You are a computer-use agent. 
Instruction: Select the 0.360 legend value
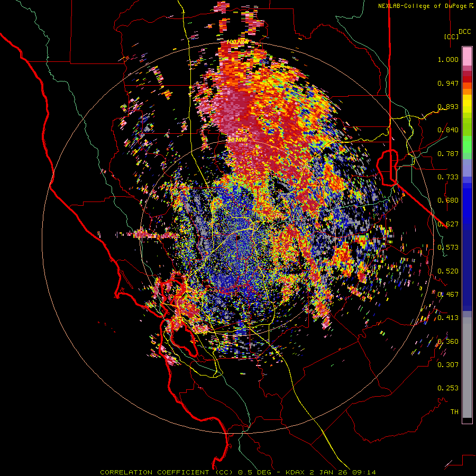[448, 341]
